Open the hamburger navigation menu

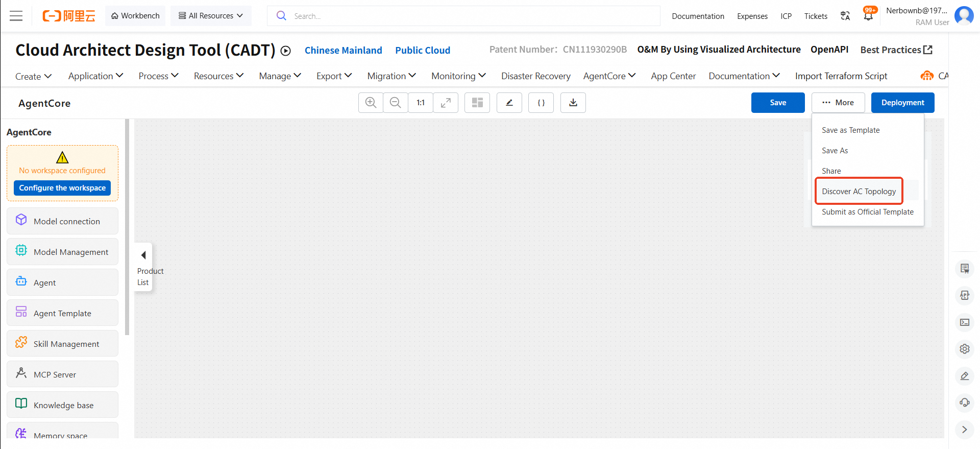[16, 16]
